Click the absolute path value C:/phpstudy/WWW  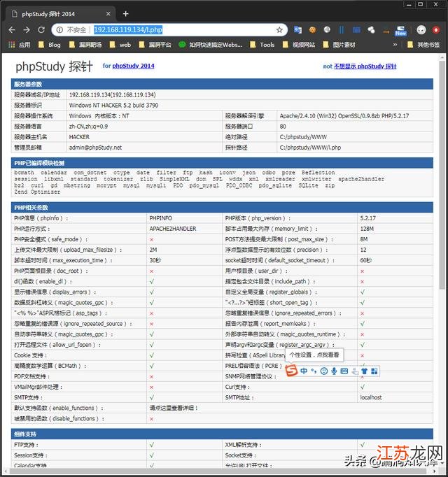point(303,137)
